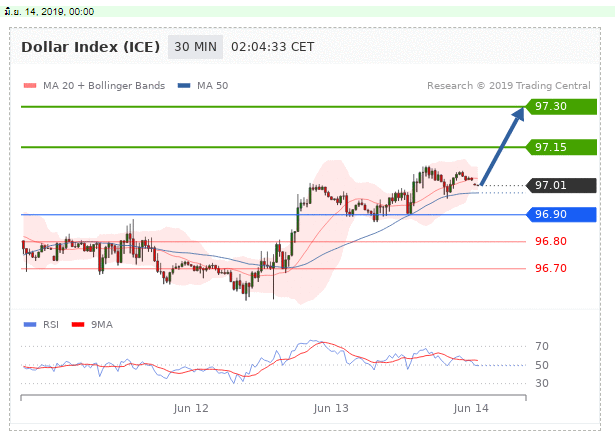Click the MA 20 + Bollinger Bands legend swatch
Image resolution: width=615 pixels, height=444 pixels.
coord(30,86)
